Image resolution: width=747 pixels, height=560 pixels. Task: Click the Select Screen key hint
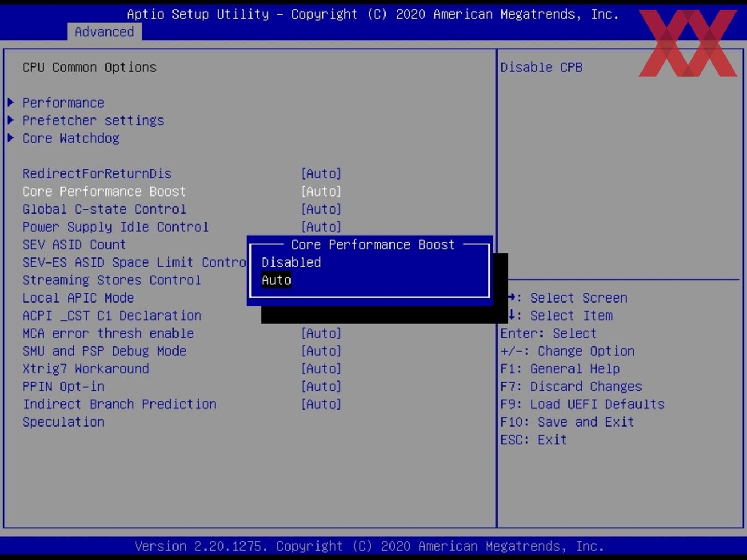pyautogui.click(x=567, y=298)
